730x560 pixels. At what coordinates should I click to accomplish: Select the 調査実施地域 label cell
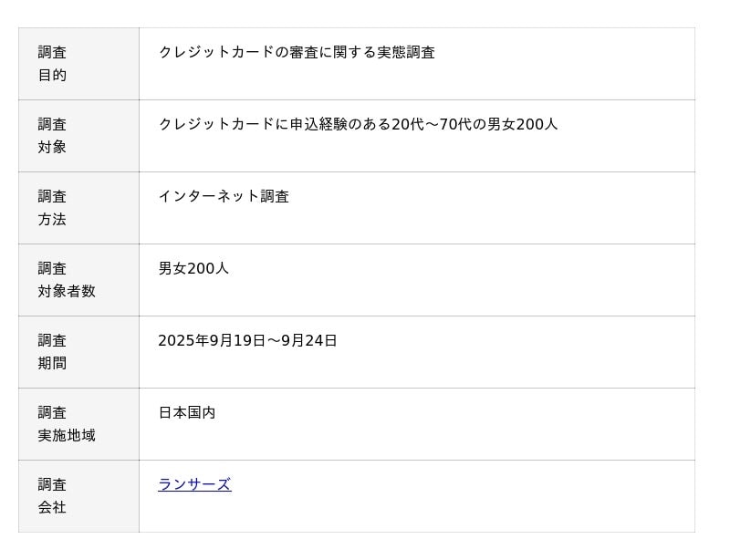[x=78, y=424]
